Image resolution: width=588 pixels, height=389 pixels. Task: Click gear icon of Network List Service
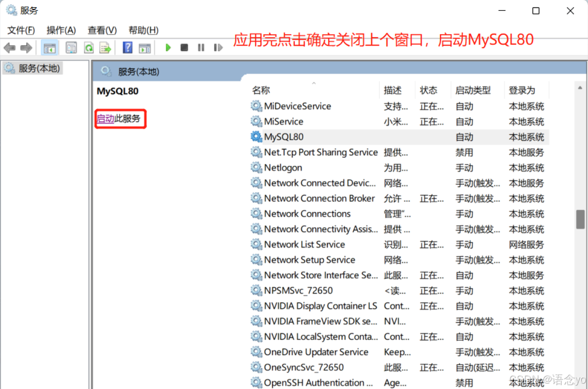tap(257, 244)
